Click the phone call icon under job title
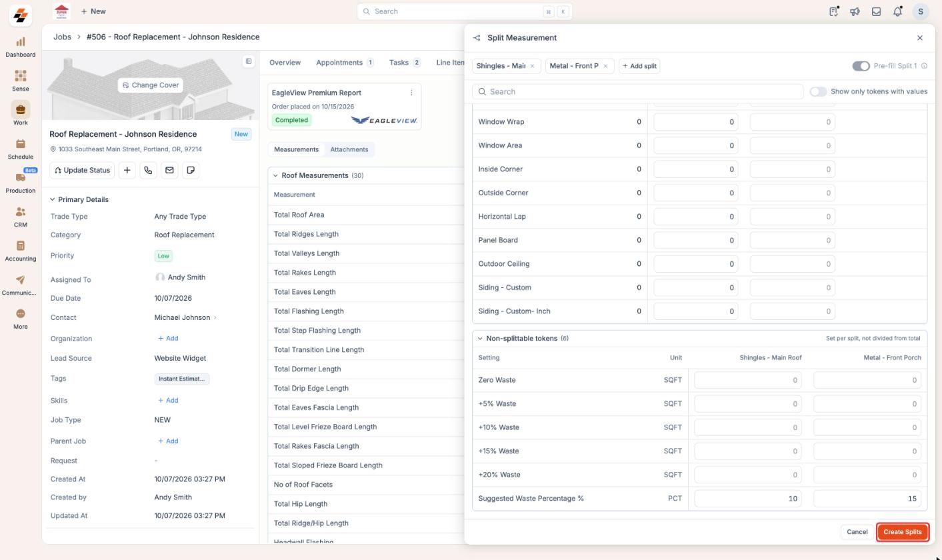The image size is (942, 560). point(148,170)
